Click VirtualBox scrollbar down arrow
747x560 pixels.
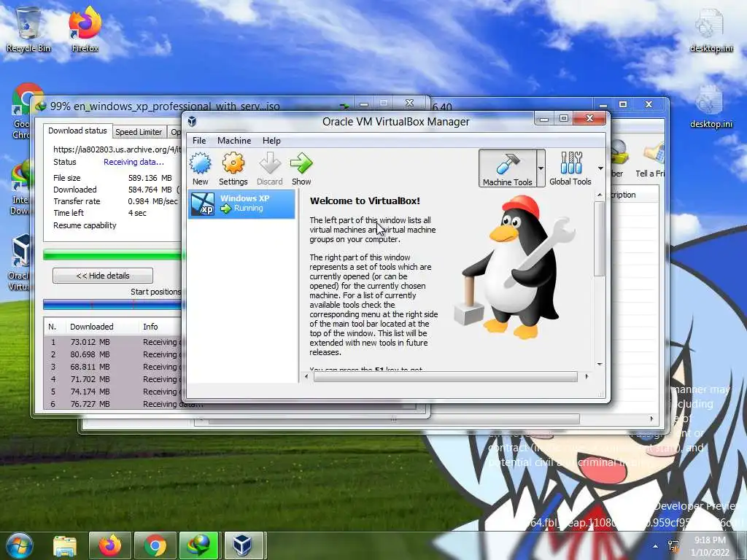point(600,365)
